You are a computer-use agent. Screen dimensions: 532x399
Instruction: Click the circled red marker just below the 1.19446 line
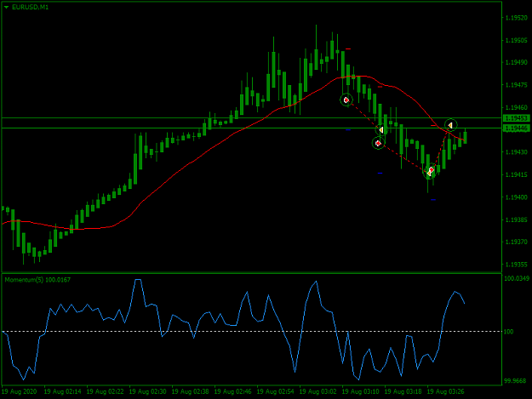coord(378,143)
